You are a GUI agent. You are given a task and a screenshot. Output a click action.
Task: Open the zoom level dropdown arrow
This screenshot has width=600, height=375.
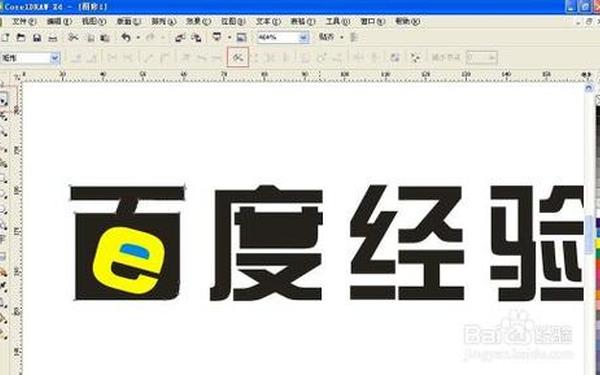[304, 38]
